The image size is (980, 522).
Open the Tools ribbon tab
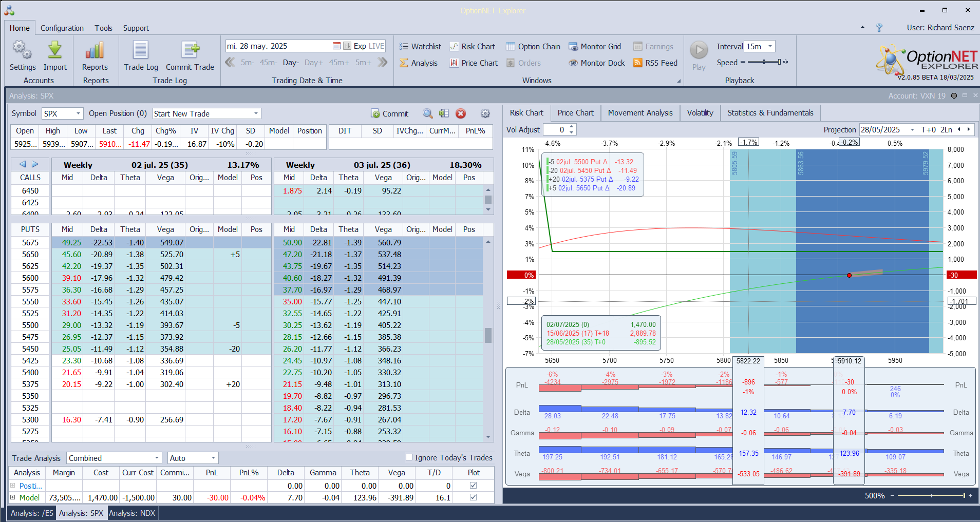point(103,28)
